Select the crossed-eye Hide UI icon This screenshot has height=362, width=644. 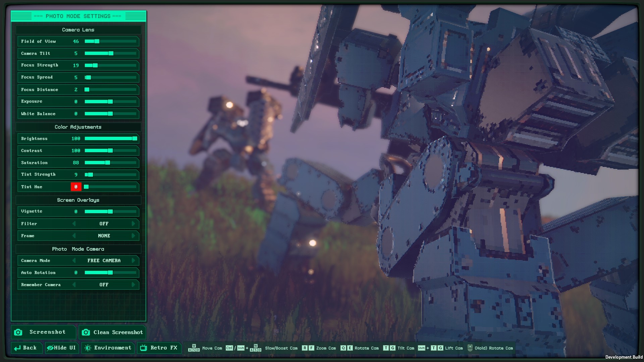pos(50,348)
